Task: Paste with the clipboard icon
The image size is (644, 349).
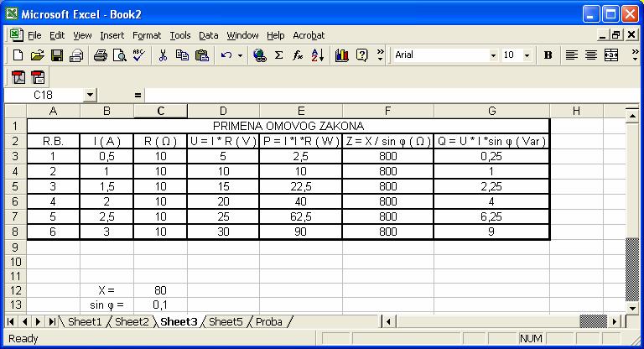Action: pyautogui.click(x=201, y=55)
